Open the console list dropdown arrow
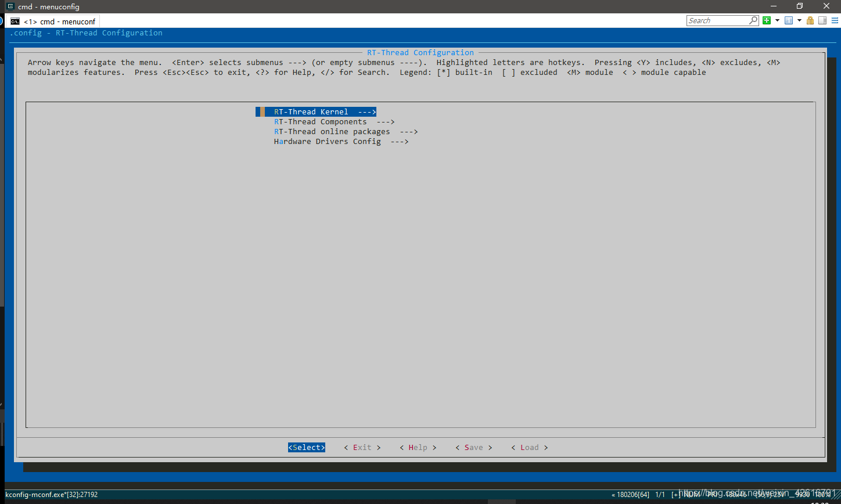The width and height of the screenshot is (841, 504). point(799,20)
